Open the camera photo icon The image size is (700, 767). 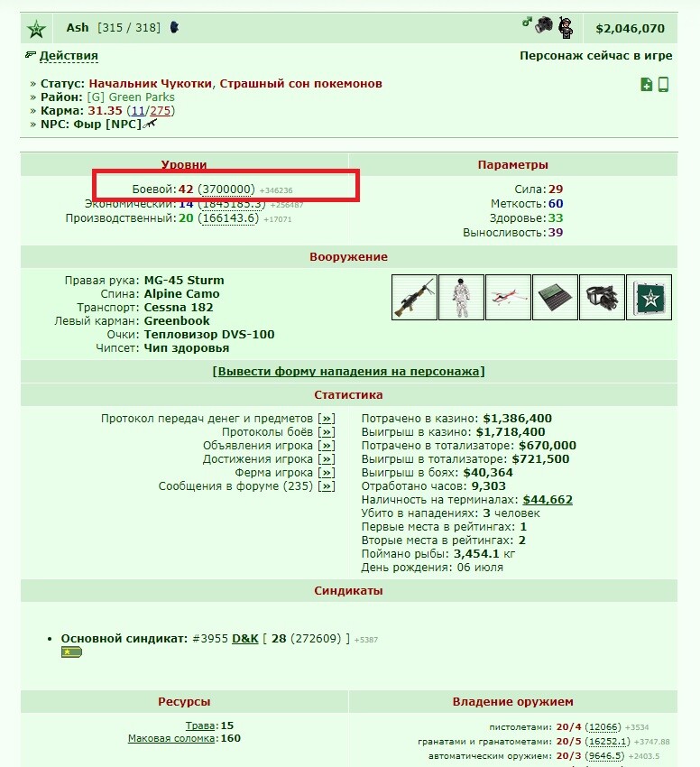(544, 25)
